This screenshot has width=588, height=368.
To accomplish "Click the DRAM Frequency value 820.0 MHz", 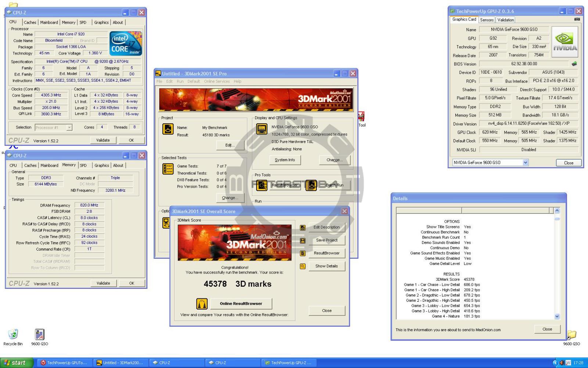I will pyautogui.click(x=89, y=205).
